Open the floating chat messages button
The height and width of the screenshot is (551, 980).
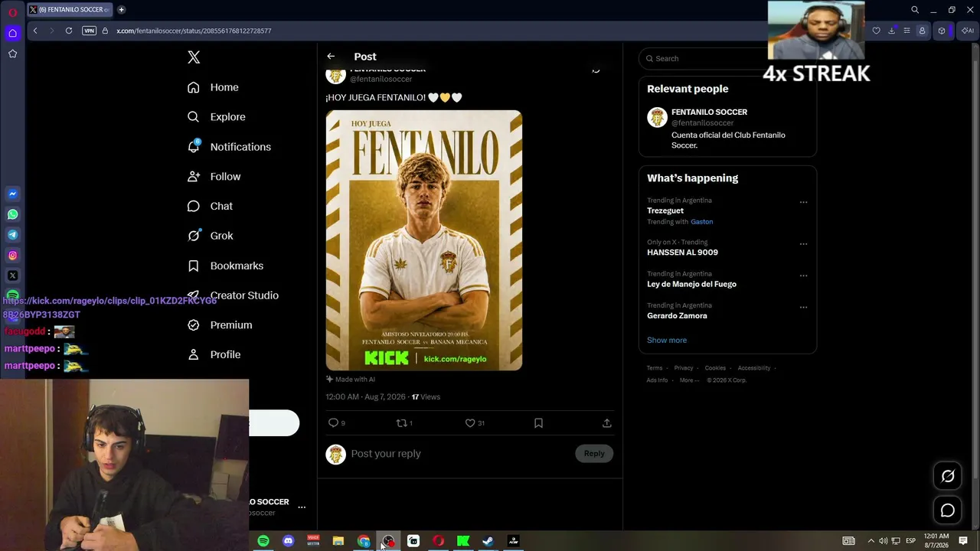[x=948, y=510]
